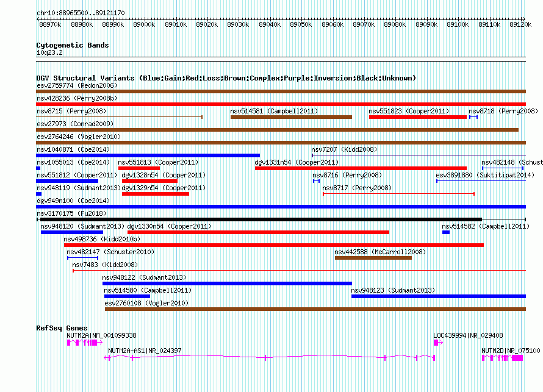Image resolution: width=543 pixels, height=392 pixels.
Task: Select the blue nsv1040871 gain bar
Action: pyautogui.click(x=148, y=155)
